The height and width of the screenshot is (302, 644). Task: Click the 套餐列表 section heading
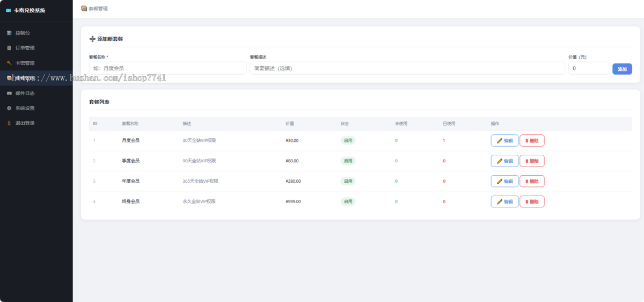[99, 102]
